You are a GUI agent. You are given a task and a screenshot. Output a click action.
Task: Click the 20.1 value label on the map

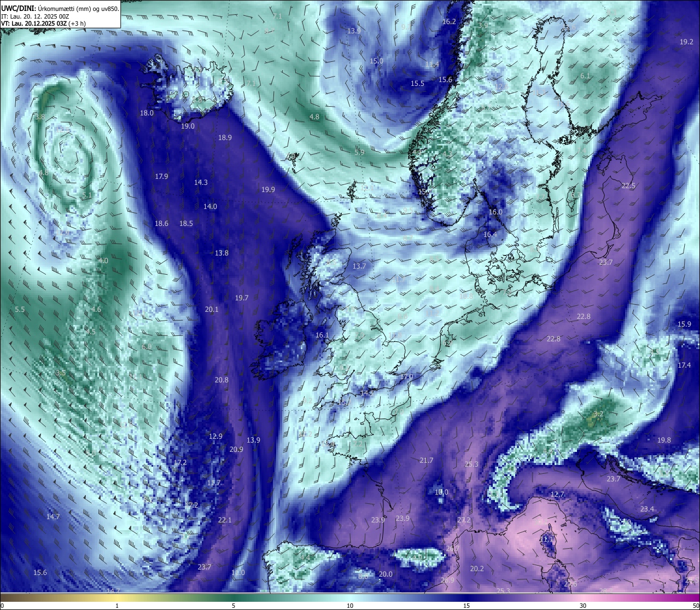click(212, 310)
